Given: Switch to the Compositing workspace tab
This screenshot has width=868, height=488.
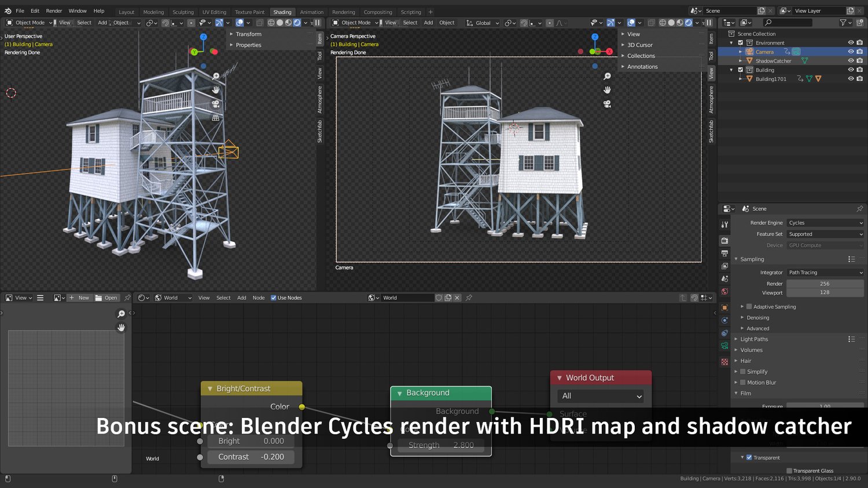Looking at the screenshot, I should (378, 12).
